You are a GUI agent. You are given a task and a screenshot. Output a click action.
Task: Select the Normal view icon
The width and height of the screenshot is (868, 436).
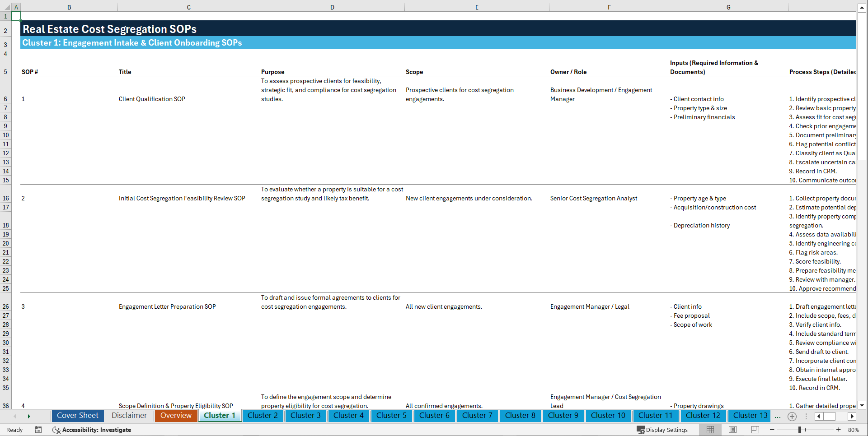coord(710,430)
